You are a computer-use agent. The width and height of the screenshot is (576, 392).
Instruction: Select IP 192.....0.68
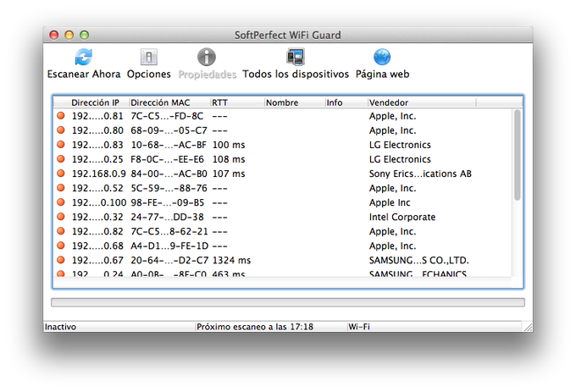click(x=97, y=246)
